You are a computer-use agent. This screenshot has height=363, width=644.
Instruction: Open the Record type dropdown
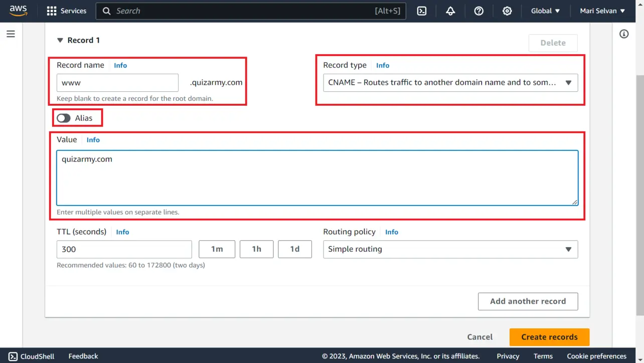point(450,83)
